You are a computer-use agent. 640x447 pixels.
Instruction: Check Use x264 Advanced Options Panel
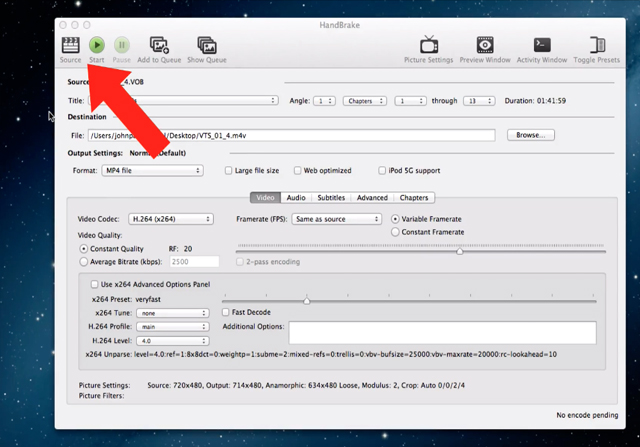coord(94,284)
